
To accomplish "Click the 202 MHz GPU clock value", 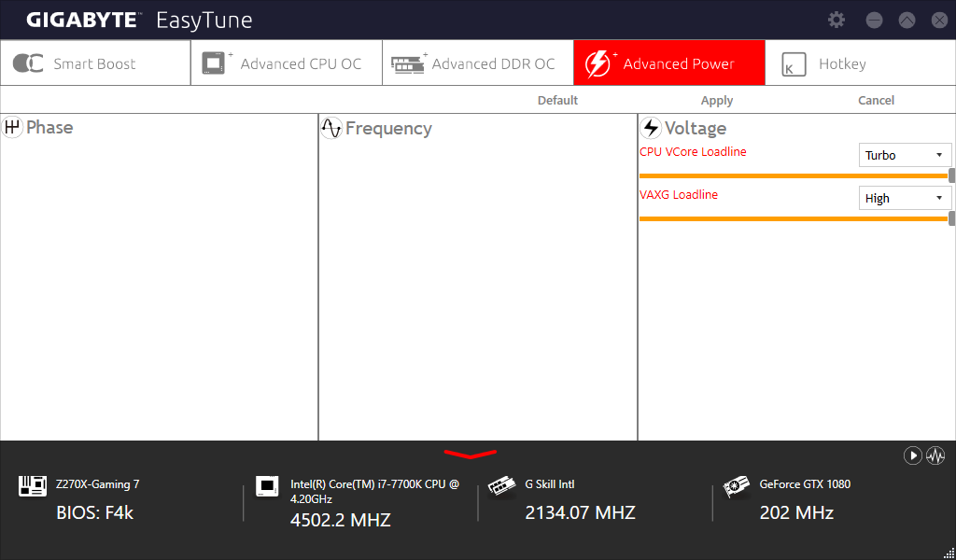I will pyautogui.click(x=796, y=512).
